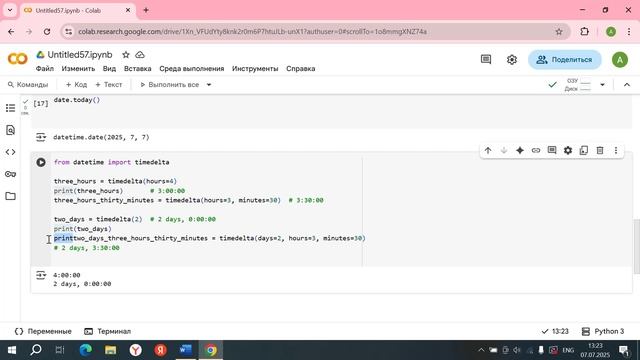Open files folder sidebar
This screenshot has width=640, height=360.
[x=11, y=196]
